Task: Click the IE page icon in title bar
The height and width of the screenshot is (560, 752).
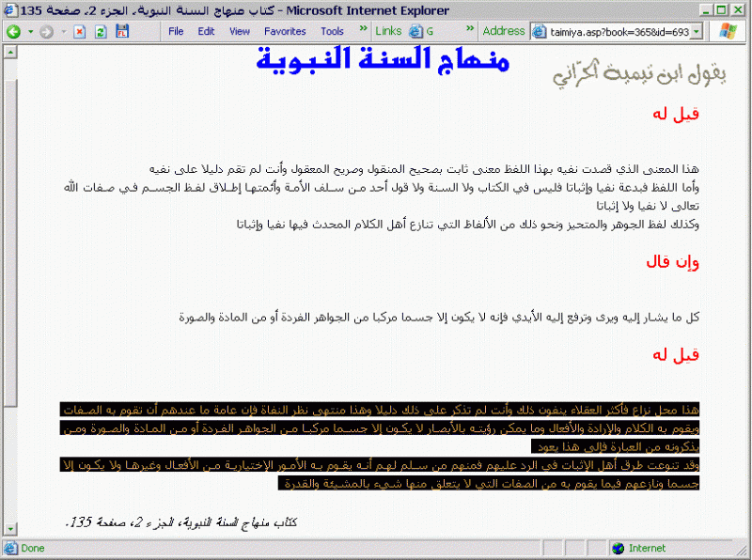Action: click(x=9, y=10)
